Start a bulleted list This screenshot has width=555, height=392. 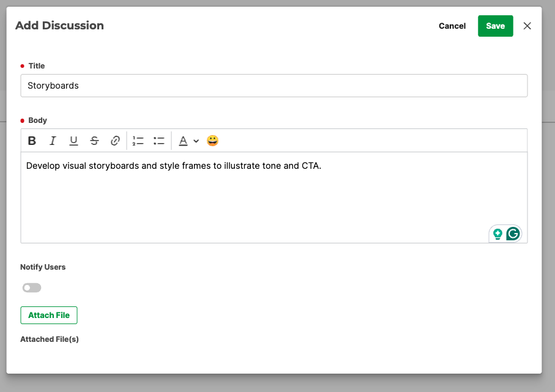point(159,141)
